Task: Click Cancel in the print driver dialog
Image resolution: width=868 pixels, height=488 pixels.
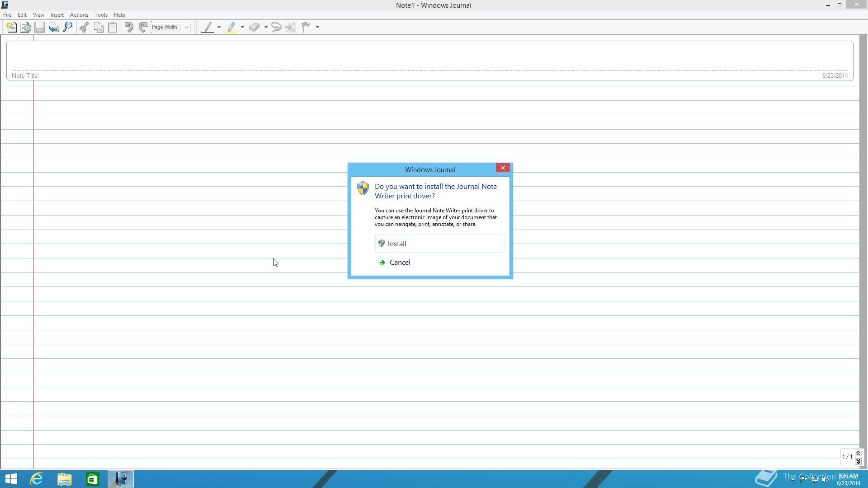Action: 439,262
